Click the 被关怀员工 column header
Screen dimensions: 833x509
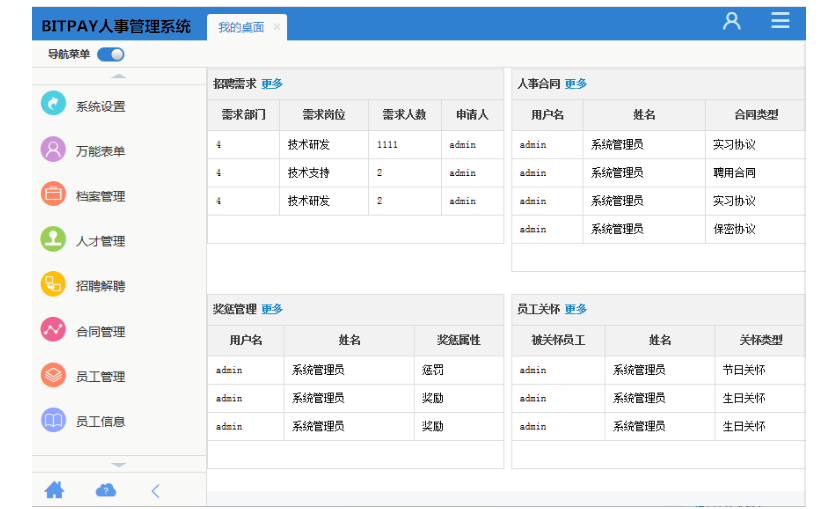click(558, 340)
